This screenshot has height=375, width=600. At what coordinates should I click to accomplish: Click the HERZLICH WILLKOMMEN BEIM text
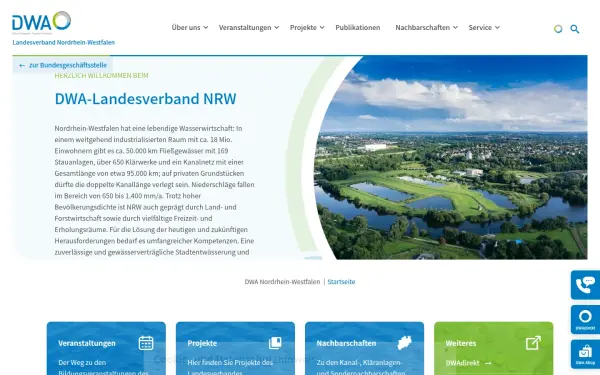(x=101, y=75)
